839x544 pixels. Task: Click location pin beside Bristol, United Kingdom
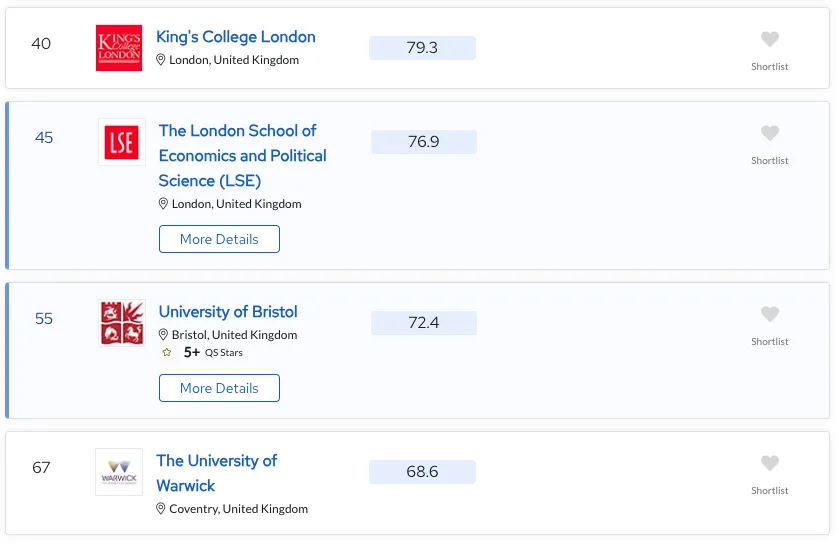(x=164, y=335)
